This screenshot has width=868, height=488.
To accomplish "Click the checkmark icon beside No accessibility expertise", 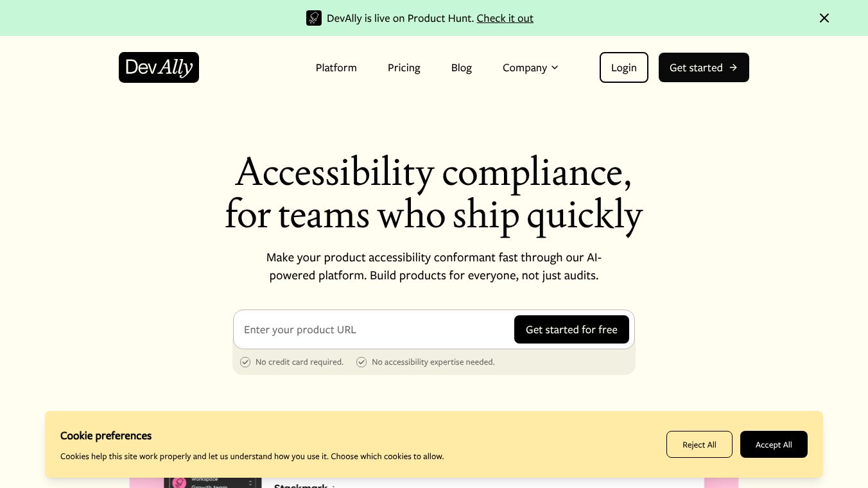I will pos(361,362).
